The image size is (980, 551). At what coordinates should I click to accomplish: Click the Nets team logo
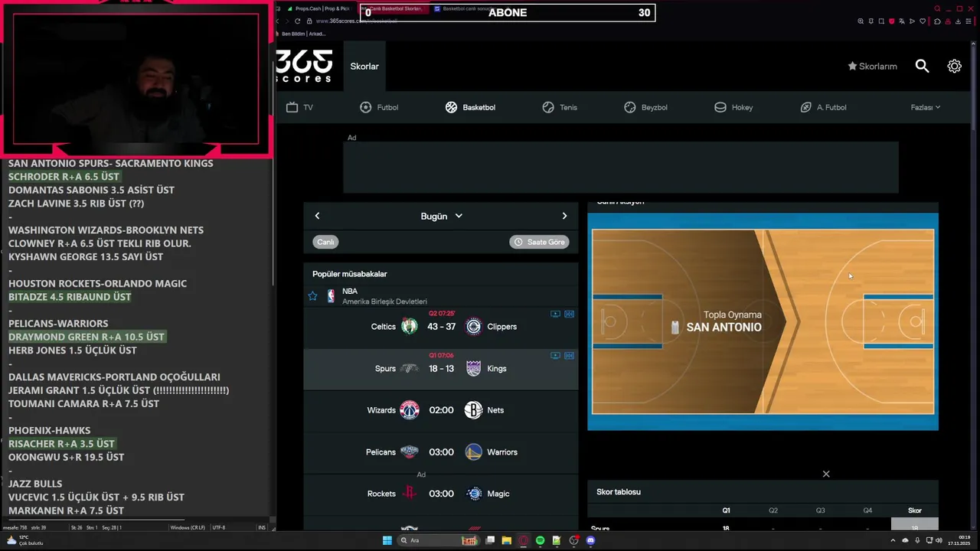473,410
